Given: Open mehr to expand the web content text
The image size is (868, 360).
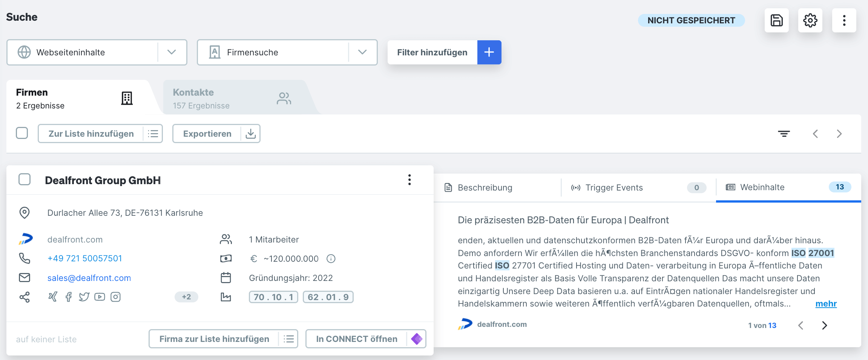Looking at the screenshot, I should 826,304.
